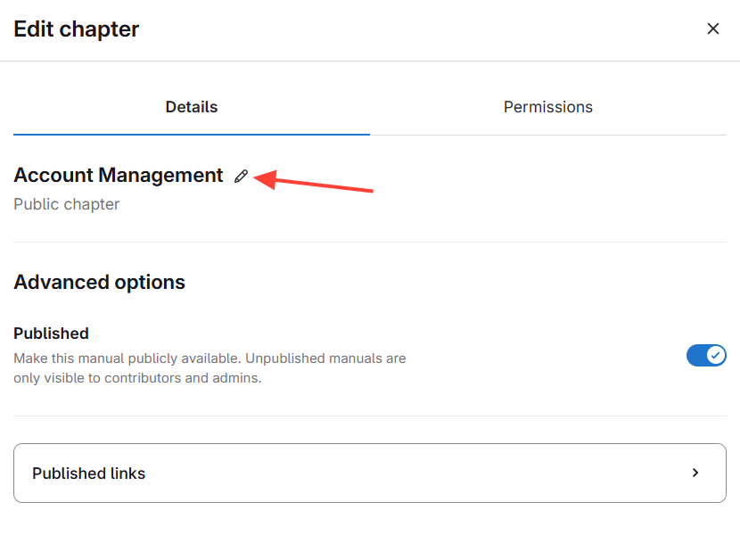740x560 pixels.
Task: Disable the Published toggle switch
Action: (706, 356)
